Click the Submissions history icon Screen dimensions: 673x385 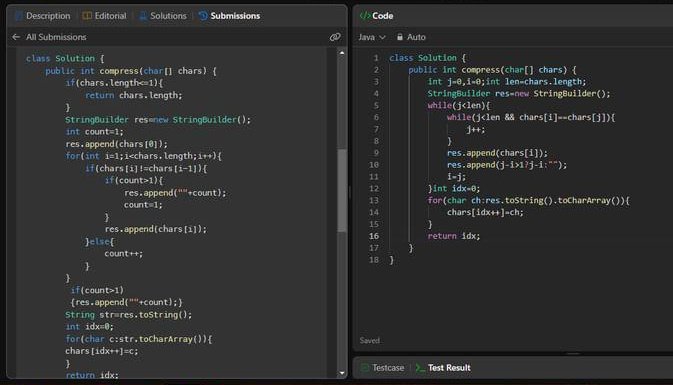pyautogui.click(x=203, y=16)
